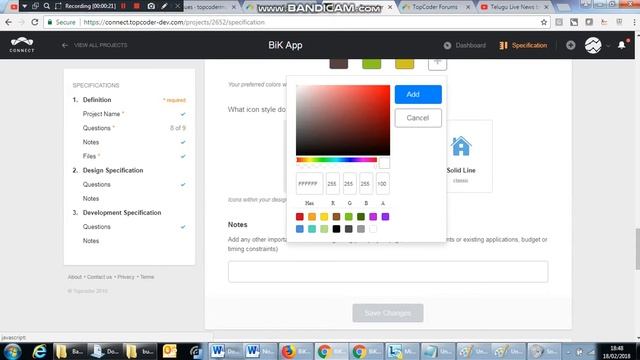
Task: Pick the red preset swatch
Action: tap(300, 217)
